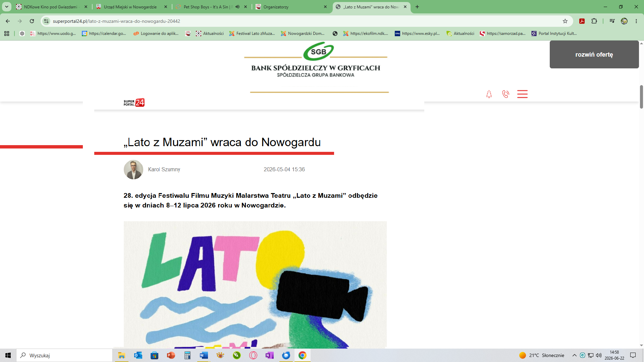The image size is (644, 362).
Task: Open a new browser tab
Action: pyautogui.click(x=417, y=7)
